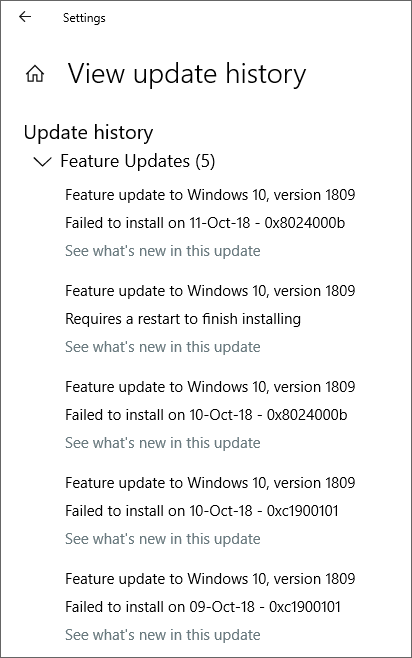This screenshot has width=412, height=658.
Task: Click the Feature Updates (5) label
Action: (138, 161)
